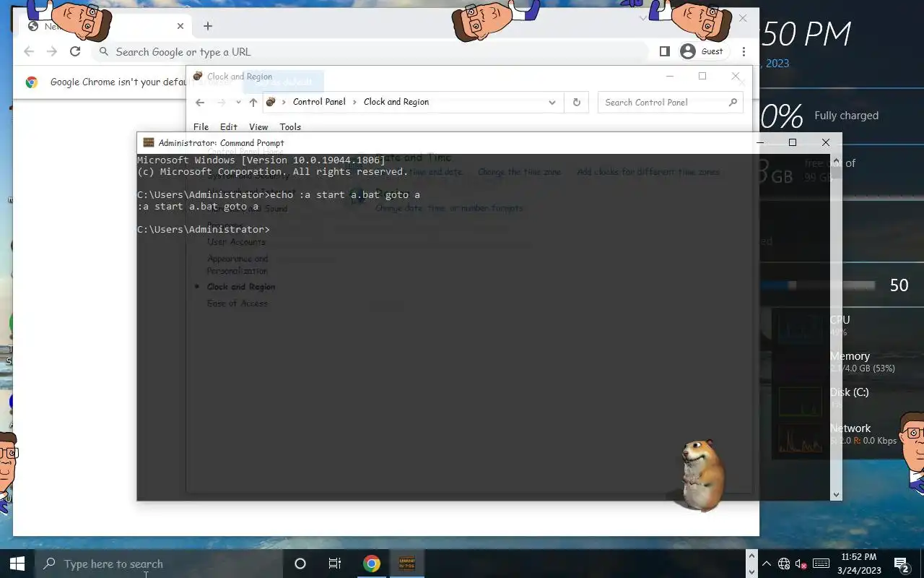924x578 pixels.
Task: Open the touch keyboard icon in the tray
Action: tap(821, 564)
